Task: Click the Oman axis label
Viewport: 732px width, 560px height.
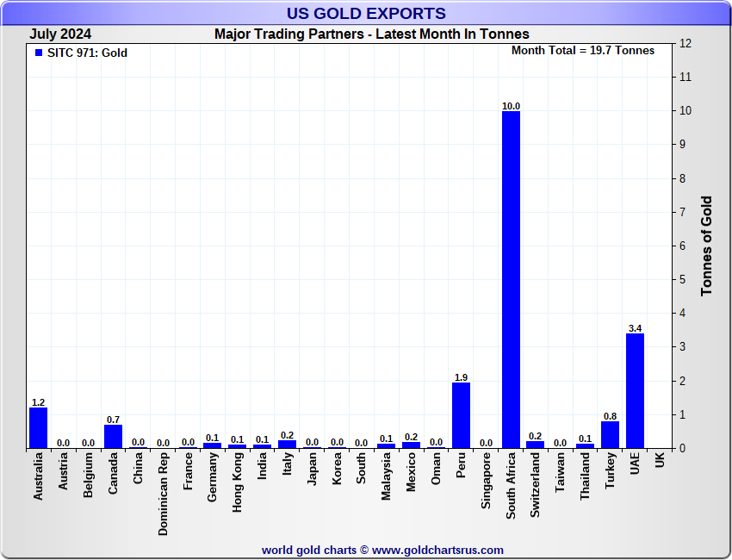Action: (x=437, y=469)
